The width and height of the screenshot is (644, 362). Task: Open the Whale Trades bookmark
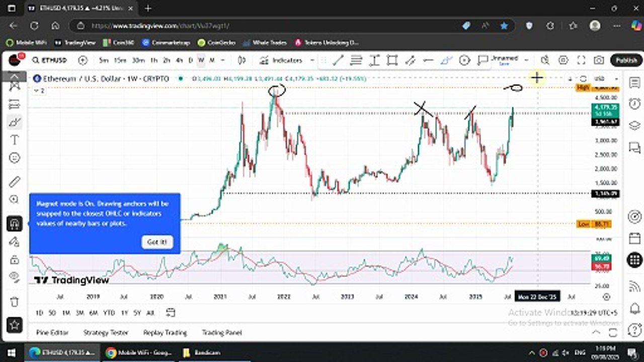tap(265, 43)
